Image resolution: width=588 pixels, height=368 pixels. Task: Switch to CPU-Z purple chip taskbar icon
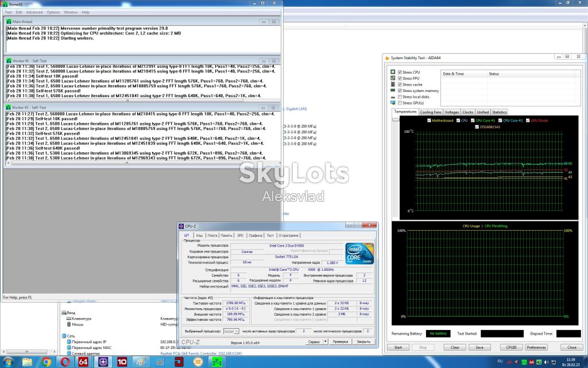click(103, 362)
